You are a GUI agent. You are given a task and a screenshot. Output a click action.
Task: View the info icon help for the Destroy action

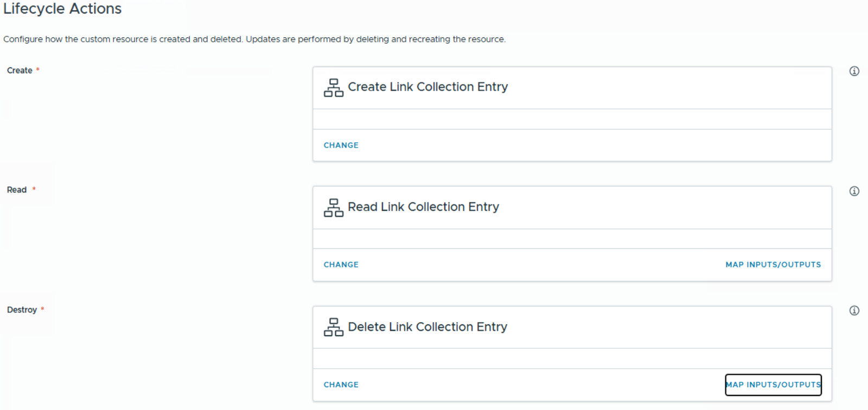[x=854, y=310]
